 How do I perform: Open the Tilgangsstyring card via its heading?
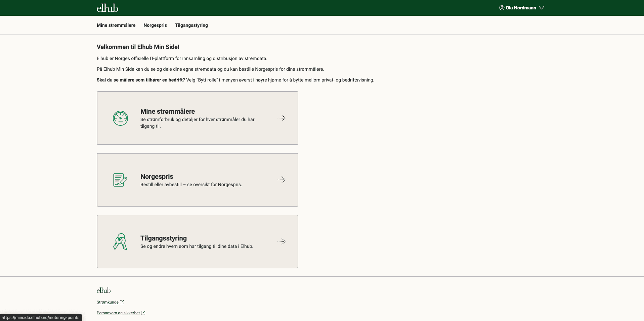point(163,238)
